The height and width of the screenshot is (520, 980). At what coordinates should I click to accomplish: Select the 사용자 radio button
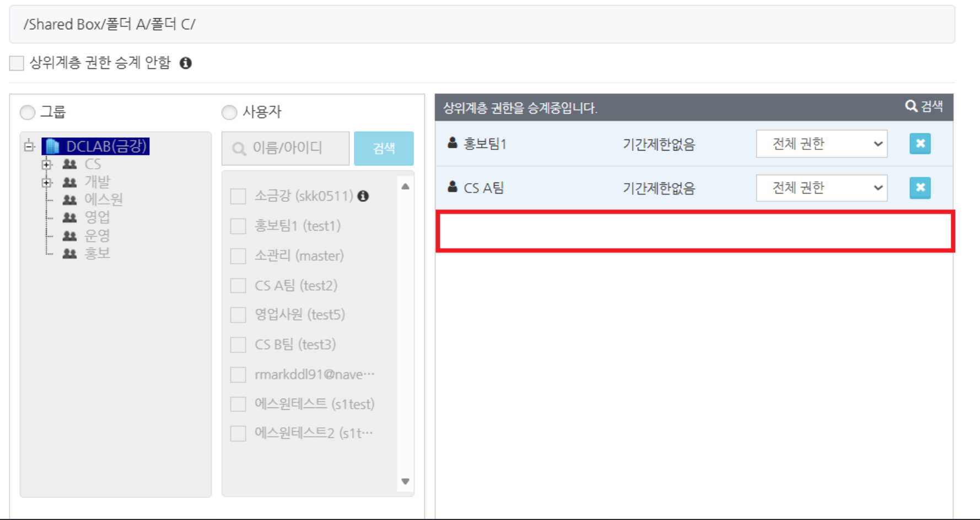tap(229, 112)
